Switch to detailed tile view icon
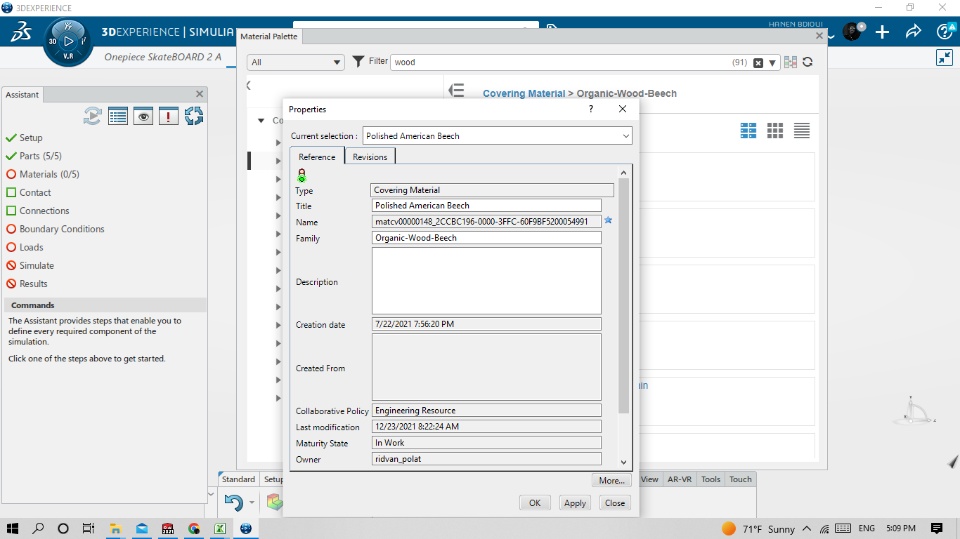Screen dimensions: 960x539 (748, 130)
